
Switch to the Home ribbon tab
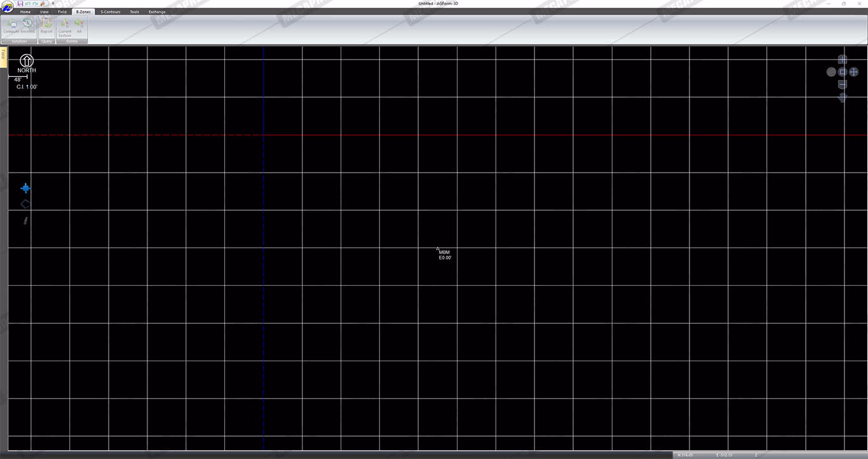click(x=25, y=12)
